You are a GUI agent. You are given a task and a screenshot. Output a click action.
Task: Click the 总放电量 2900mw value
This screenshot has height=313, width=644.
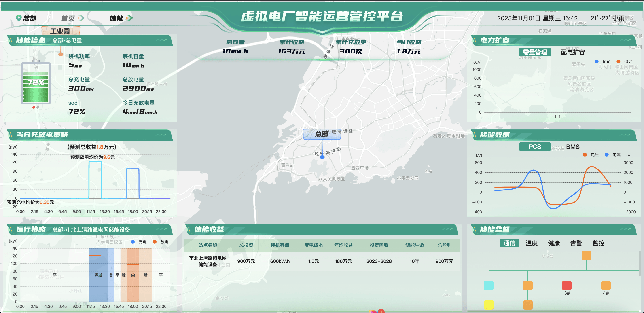[138, 88]
